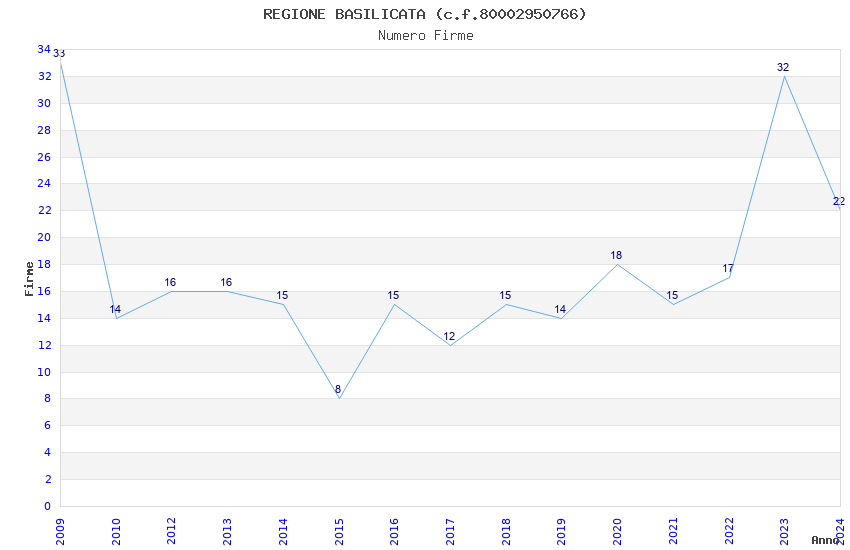Click x-axis year label 2015
The height and width of the screenshot is (550, 850).
point(339,532)
